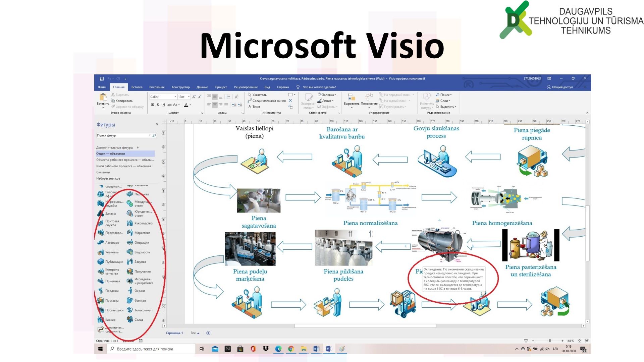Image resolution: width=644 pixels, height=362 pixels.
Task: Open the Страница-1 page tab
Action: click(x=174, y=333)
